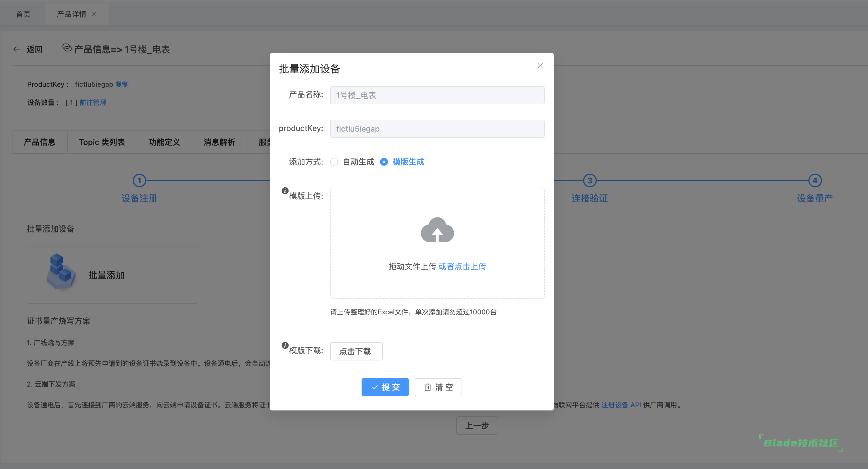Click step 1 circle 设备注册
868x469 pixels.
[139, 180]
